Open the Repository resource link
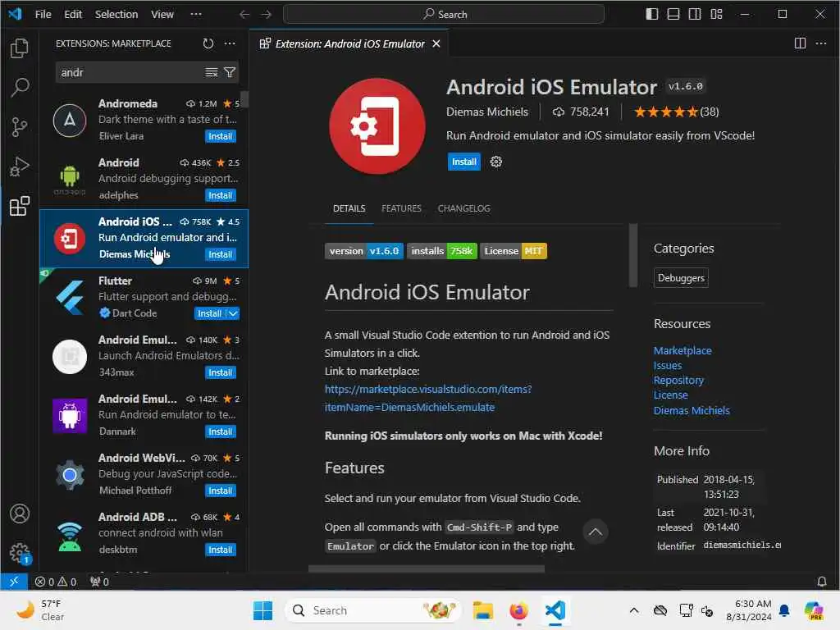This screenshot has width=840, height=630. pos(678,380)
